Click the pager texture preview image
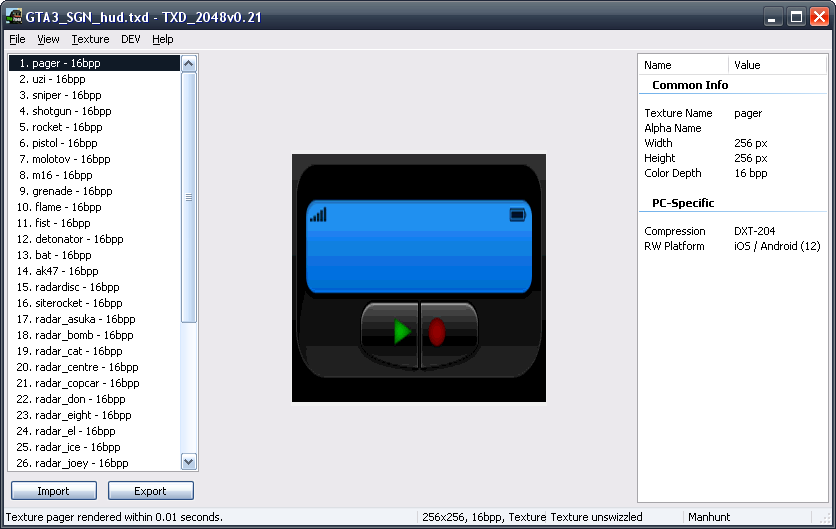 pos(418,278)
